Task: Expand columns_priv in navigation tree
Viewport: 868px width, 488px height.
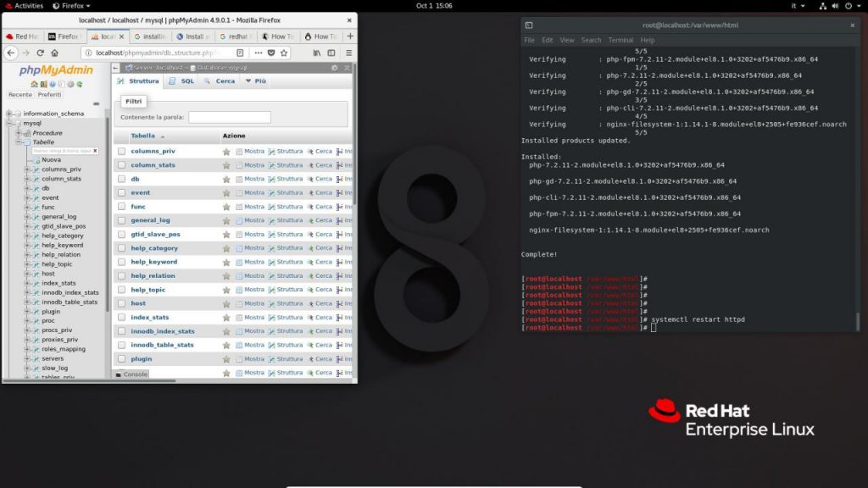Action: [27, 169]
